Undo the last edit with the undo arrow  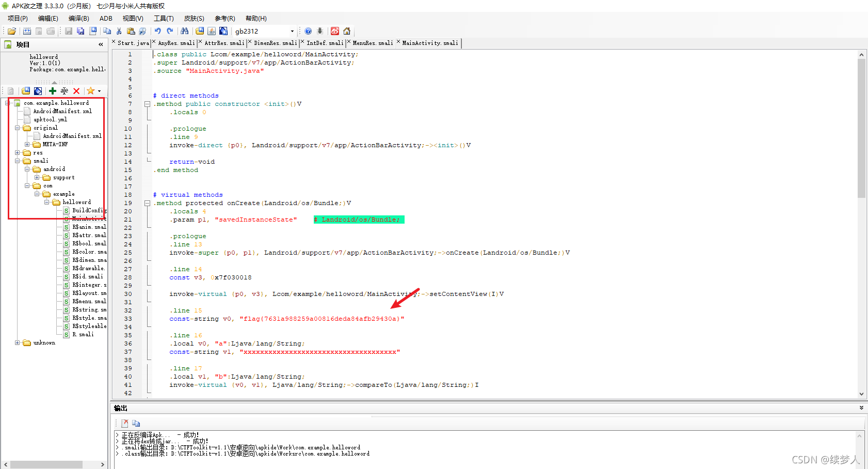[158, 31]
